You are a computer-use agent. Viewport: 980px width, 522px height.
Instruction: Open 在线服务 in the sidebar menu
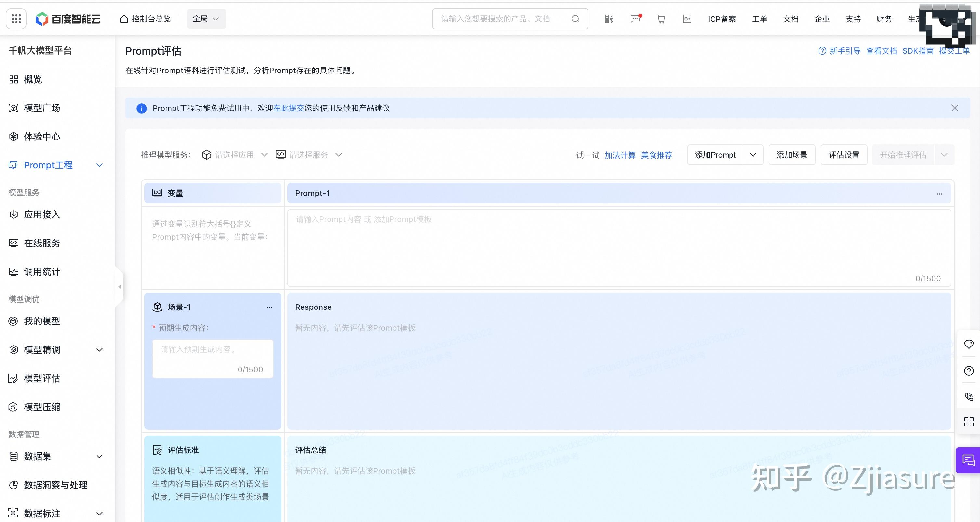coord(42,243)
